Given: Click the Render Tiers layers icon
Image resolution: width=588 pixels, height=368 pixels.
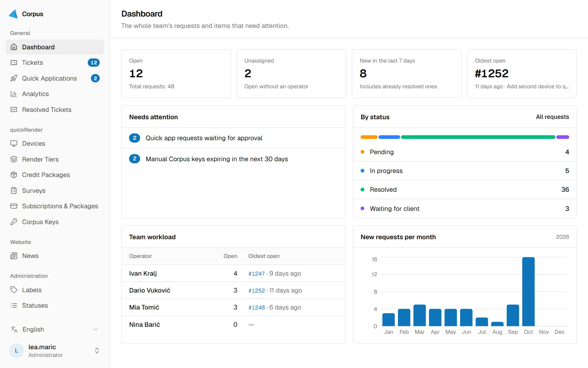Looking at the screenshot, I should [14, 159].
